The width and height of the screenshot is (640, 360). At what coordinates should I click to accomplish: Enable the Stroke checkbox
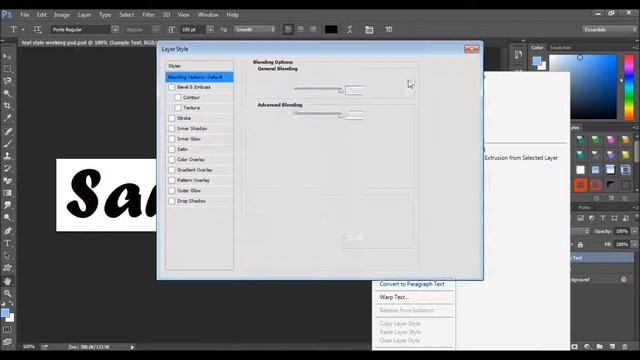click(x=171, y=118)
